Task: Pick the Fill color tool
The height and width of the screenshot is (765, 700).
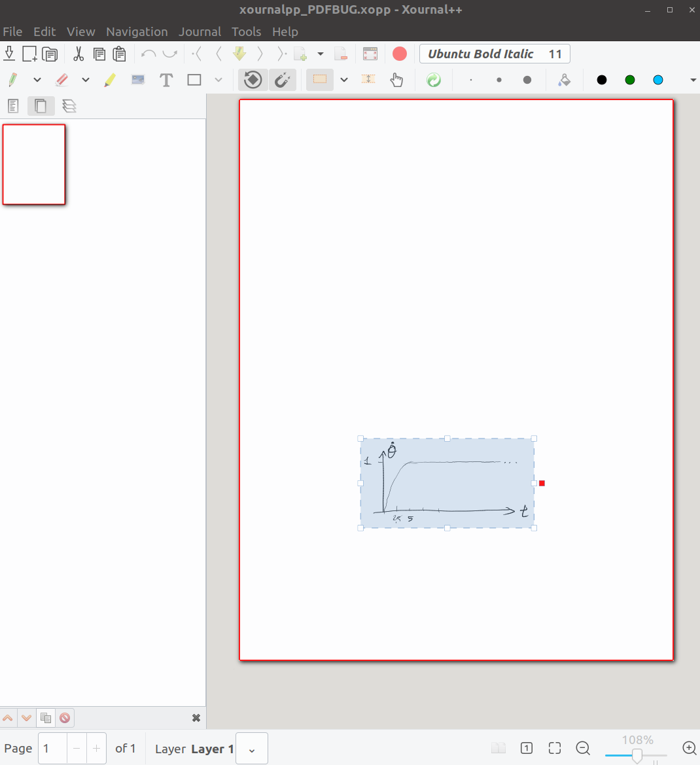Action: (564, 79)
